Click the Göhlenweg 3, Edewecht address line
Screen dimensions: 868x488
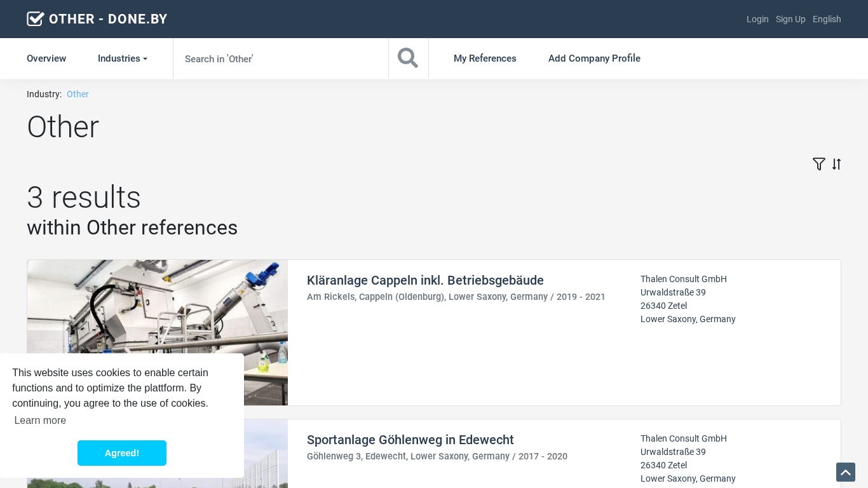(x=437, y=456)
